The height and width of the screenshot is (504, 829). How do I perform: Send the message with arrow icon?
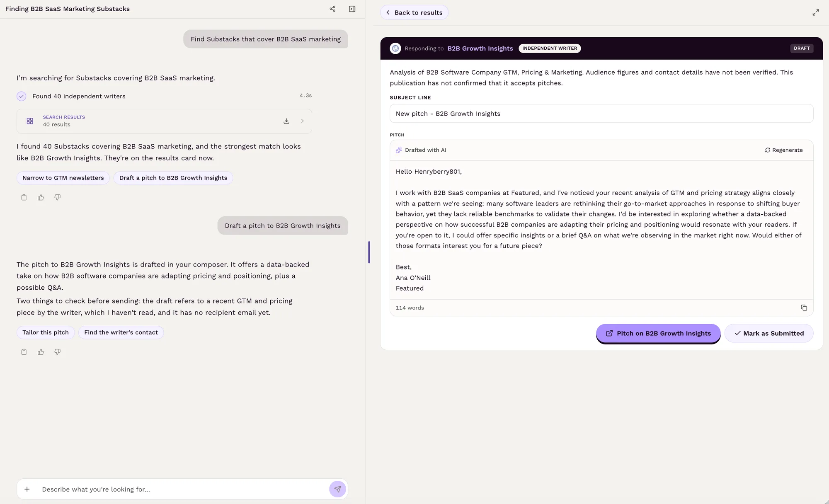tap(337, 489)
